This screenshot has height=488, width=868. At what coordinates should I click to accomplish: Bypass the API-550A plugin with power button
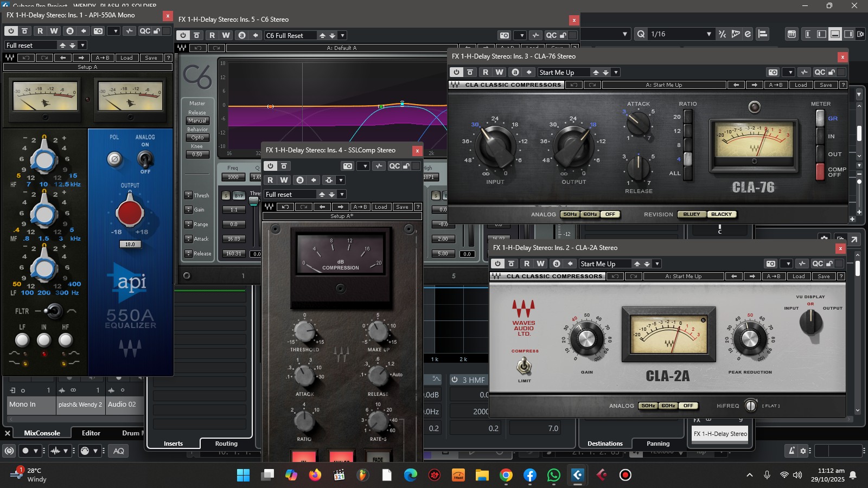11,31
